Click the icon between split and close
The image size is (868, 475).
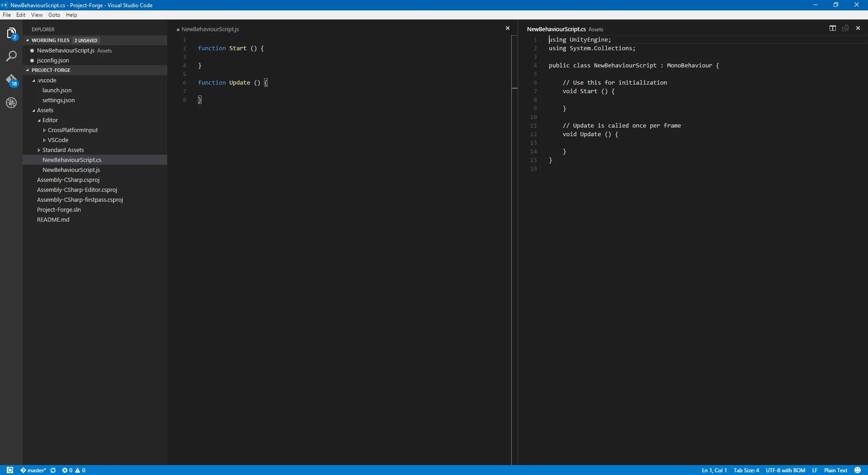click(x=845, y=28)
